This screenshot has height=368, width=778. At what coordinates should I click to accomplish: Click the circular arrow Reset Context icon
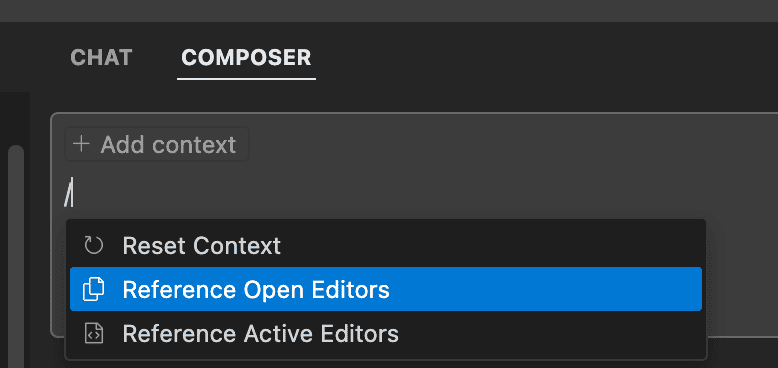pos(94,245)
